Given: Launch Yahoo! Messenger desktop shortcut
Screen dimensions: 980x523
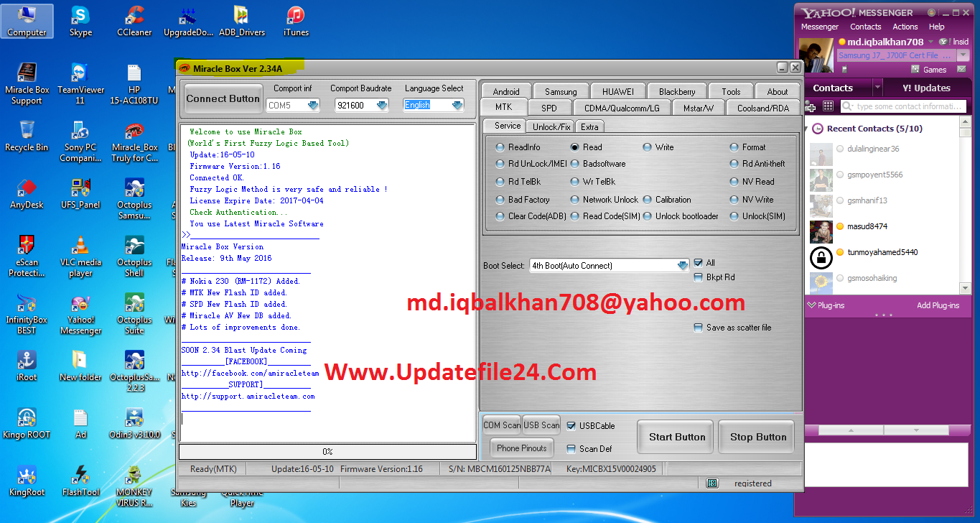Looking at the screenshot, I should click(x=80, y=314).
